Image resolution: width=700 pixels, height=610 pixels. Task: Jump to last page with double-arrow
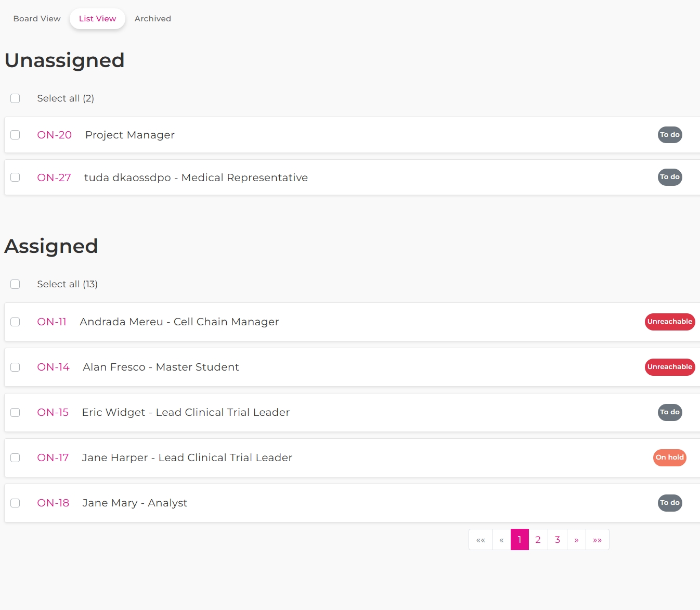(597, 540)
